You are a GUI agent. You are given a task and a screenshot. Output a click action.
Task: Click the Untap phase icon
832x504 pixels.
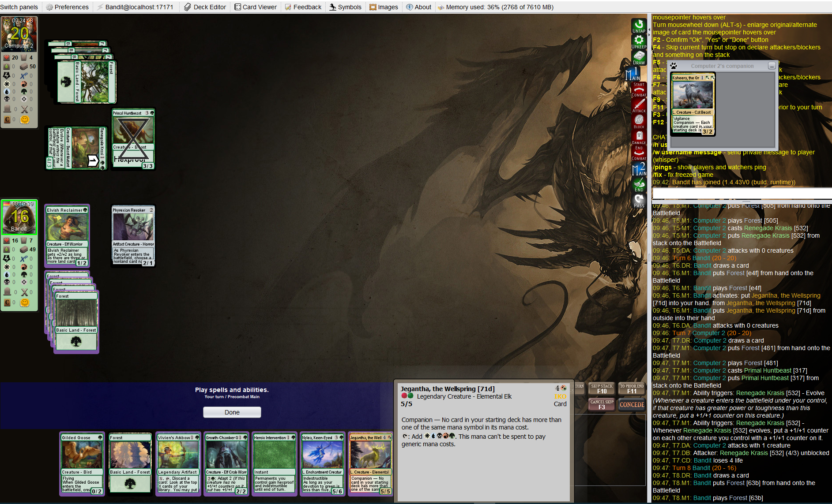(639, 26)
